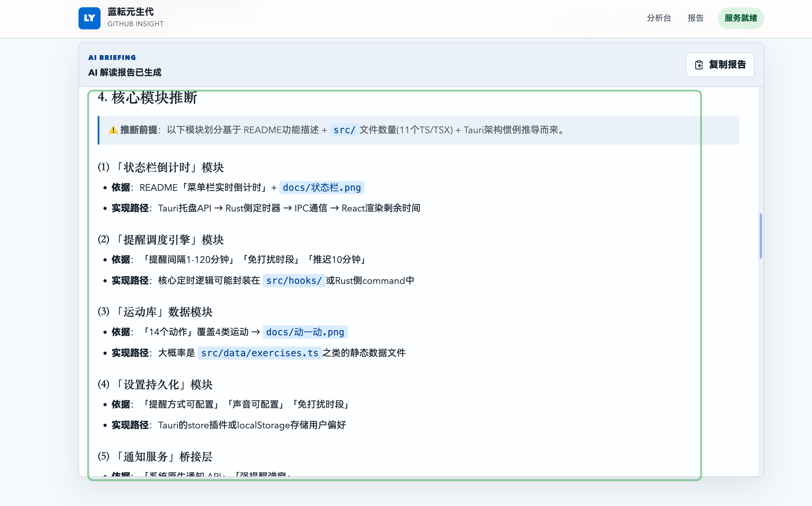
Task: Click the copy icon in 复制报告 button
Action: coord(699,65)
